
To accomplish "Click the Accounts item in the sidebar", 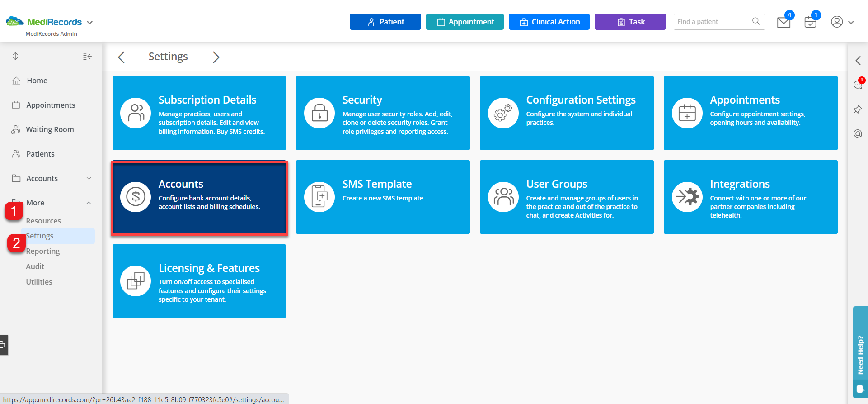I will 42,178.
